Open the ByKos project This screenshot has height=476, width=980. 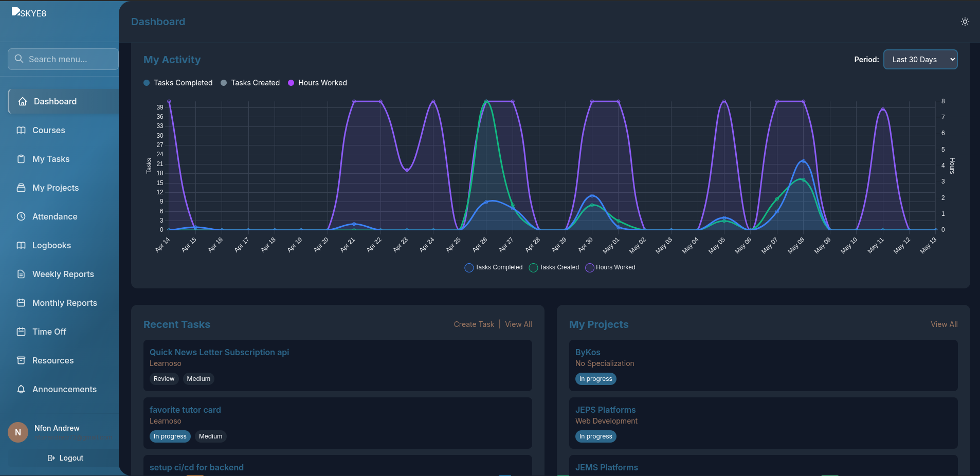click(588, 352)
